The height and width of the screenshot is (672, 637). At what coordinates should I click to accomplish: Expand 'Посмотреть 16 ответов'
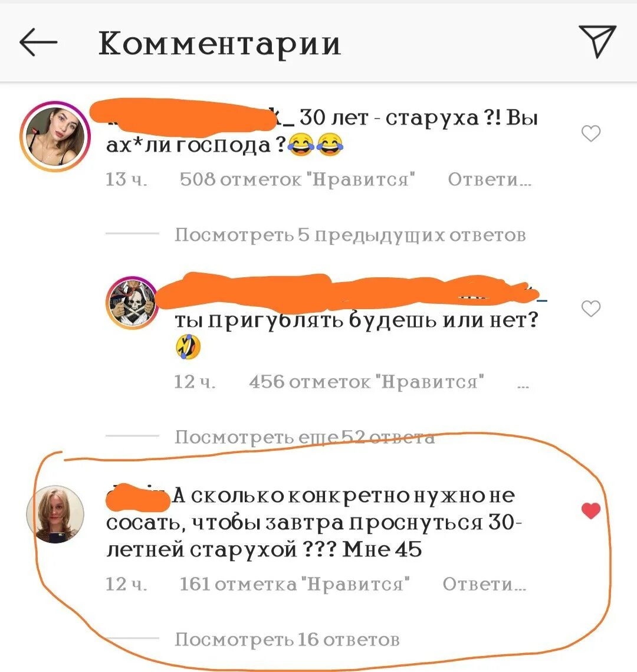287,640
